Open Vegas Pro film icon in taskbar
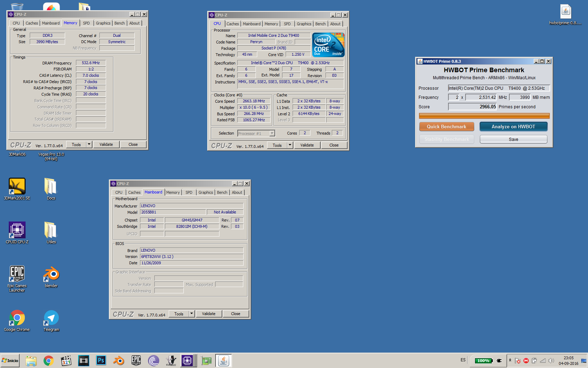Screen dimensions: 588x368 pos(84,361)
